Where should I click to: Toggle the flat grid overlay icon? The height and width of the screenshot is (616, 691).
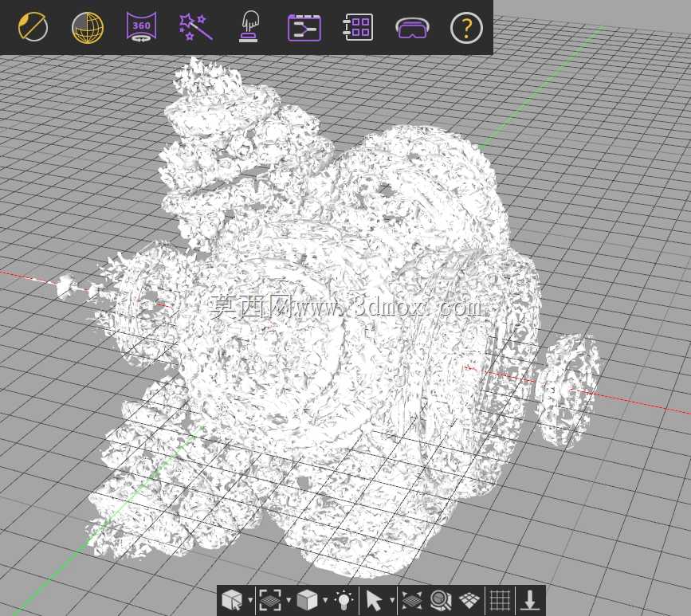pos(501,600)
